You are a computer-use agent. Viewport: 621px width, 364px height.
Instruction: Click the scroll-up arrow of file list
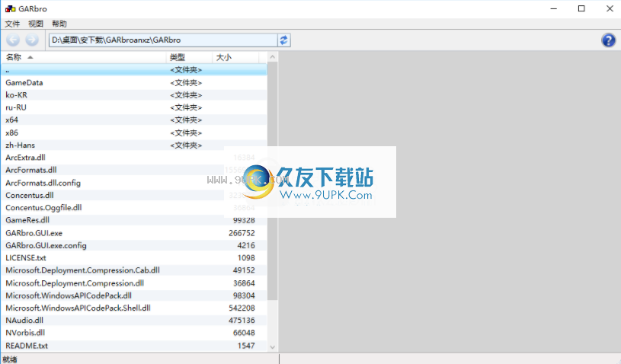coord(273,57)
